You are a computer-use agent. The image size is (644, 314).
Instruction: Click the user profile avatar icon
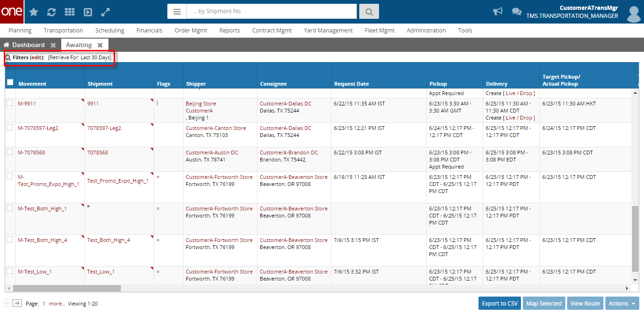pyautogui.click(x=634, y=12)
